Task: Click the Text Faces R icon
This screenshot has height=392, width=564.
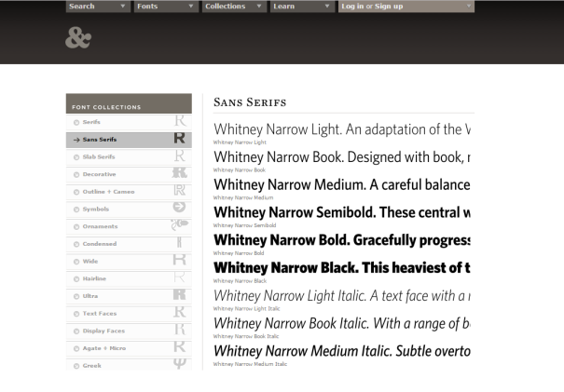Action: coord(180,312)
